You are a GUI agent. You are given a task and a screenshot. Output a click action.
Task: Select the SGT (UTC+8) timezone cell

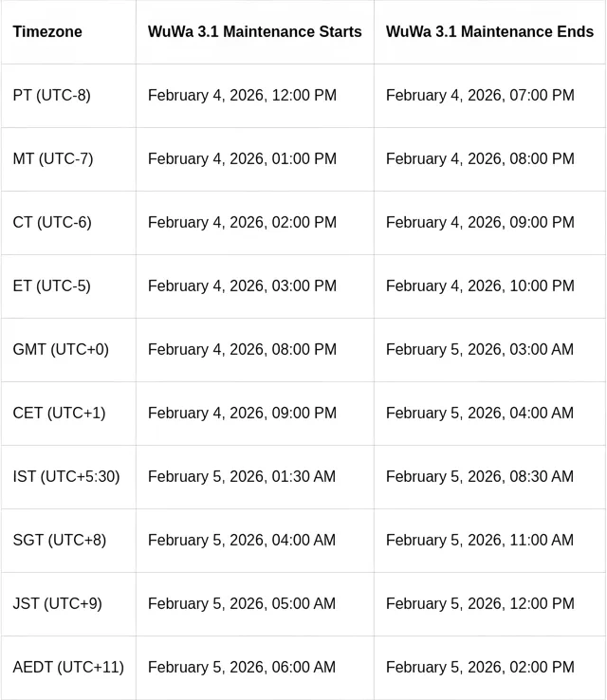click(60, 541)
